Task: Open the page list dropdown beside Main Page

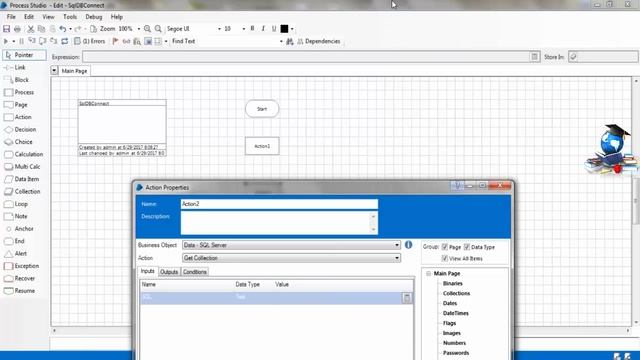Action: click(x=54, y=71)
